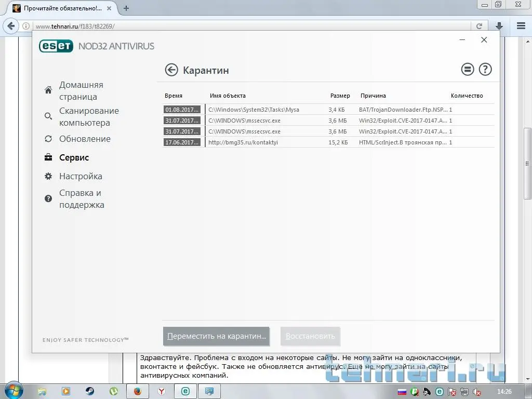Select the C:\Windows\System32\Tasks\Mysa quarantine row
Screen dimensions: 532x399
(x=328, y=110)
